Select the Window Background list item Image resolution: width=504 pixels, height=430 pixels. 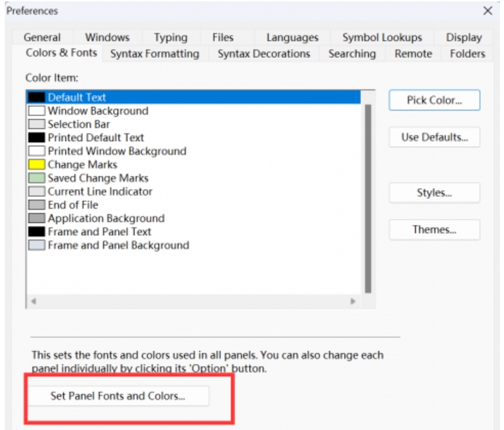pos(98,111)
